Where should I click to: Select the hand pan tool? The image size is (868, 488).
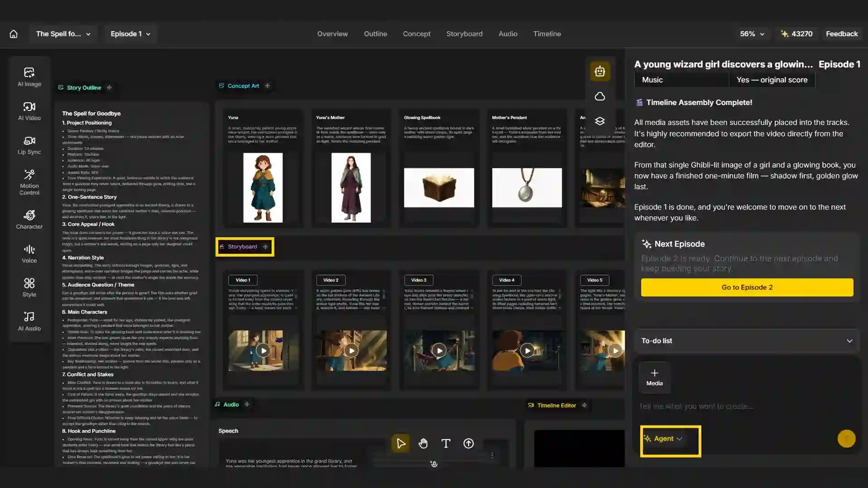pyautogui.click(x=423, y=444)
